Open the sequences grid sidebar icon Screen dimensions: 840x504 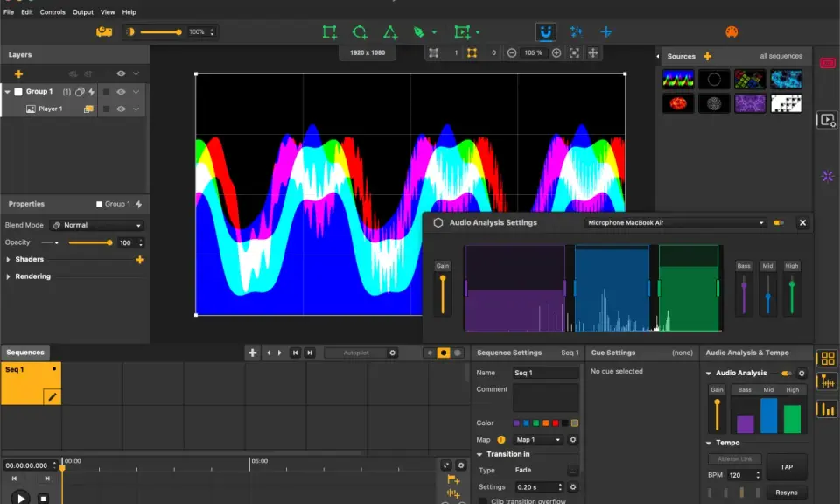[x=827, y=359]
